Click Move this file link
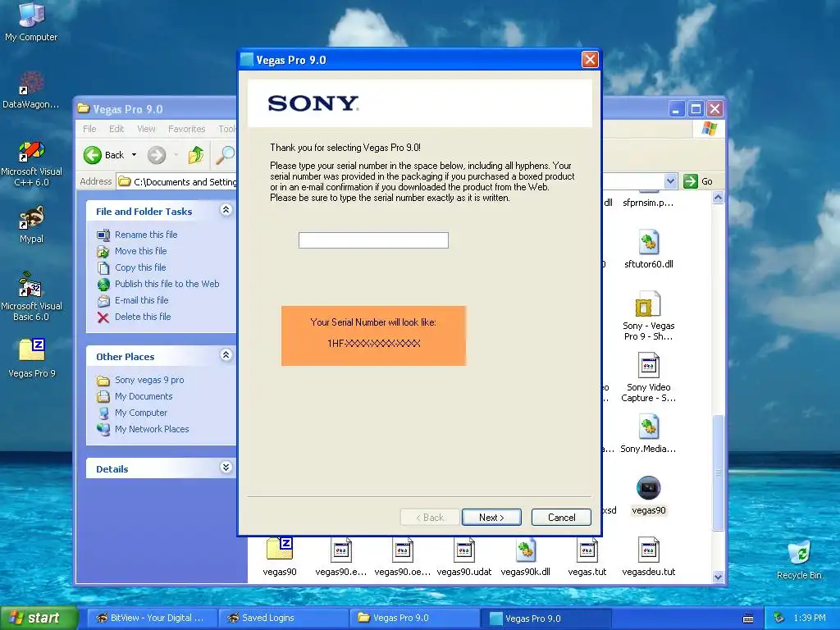 (140, 251)
